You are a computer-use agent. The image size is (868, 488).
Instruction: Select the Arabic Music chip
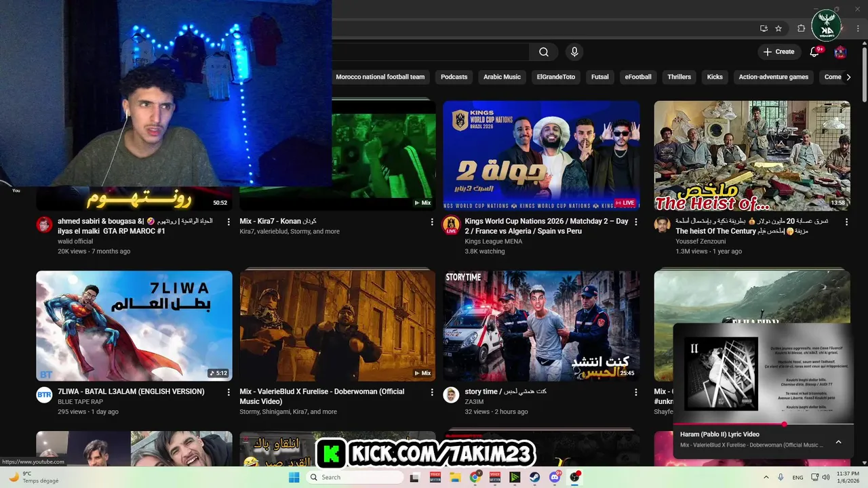pos(502,77)
